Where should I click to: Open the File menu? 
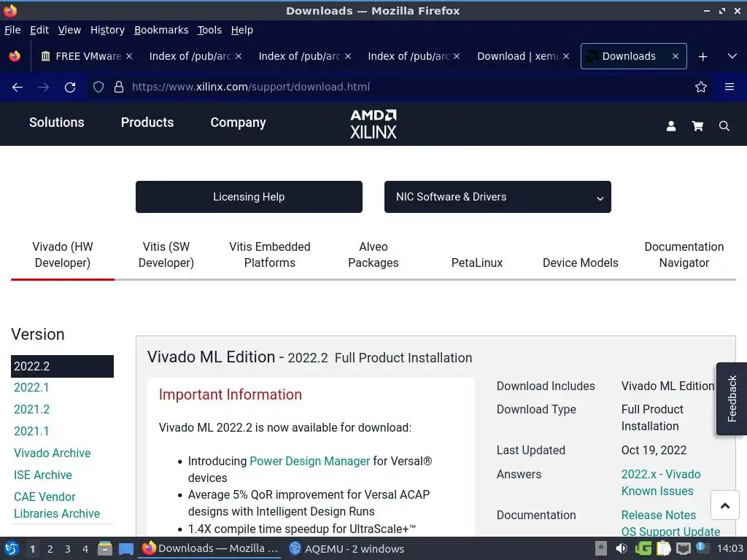pyautogui.click(x=12, y=30)
